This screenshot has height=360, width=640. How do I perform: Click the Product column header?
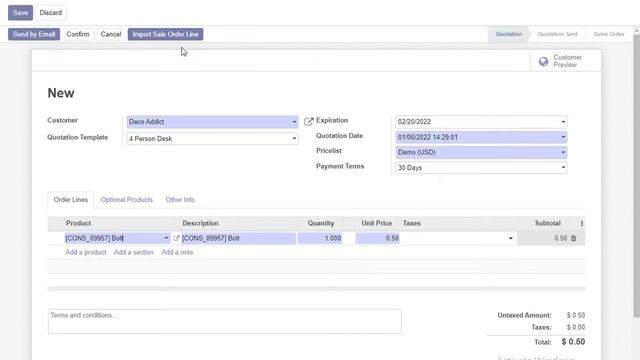click(x=78, y=223)
